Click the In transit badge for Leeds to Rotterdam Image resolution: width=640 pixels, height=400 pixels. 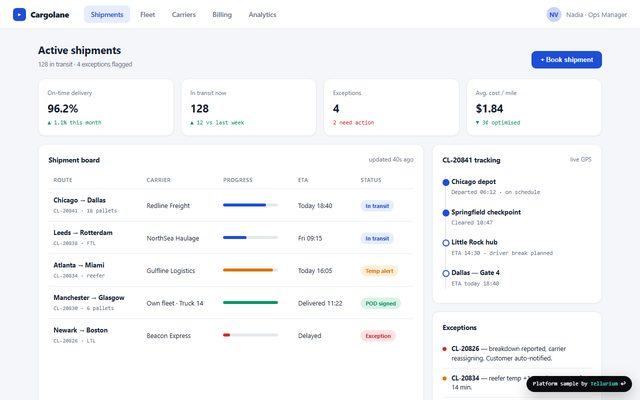(377, 238)
